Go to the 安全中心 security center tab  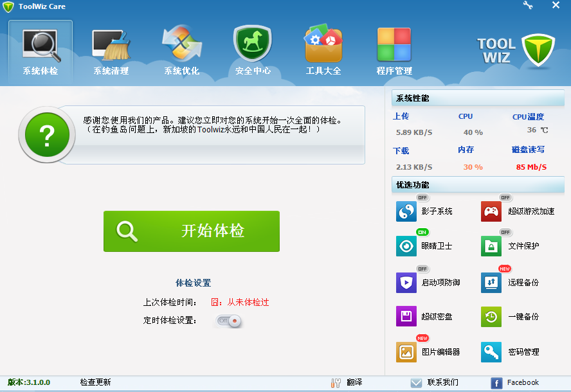coord(253,51)
